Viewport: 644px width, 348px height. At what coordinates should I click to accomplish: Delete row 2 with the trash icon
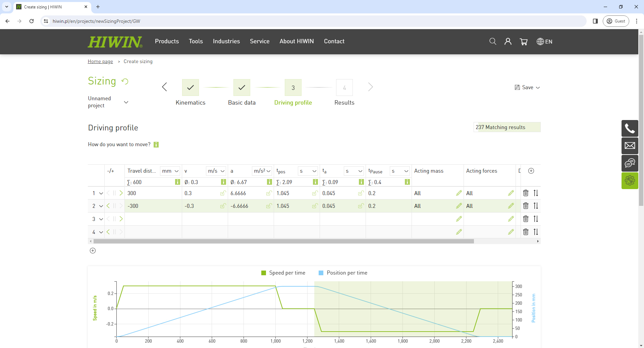[x=526, y=206]
